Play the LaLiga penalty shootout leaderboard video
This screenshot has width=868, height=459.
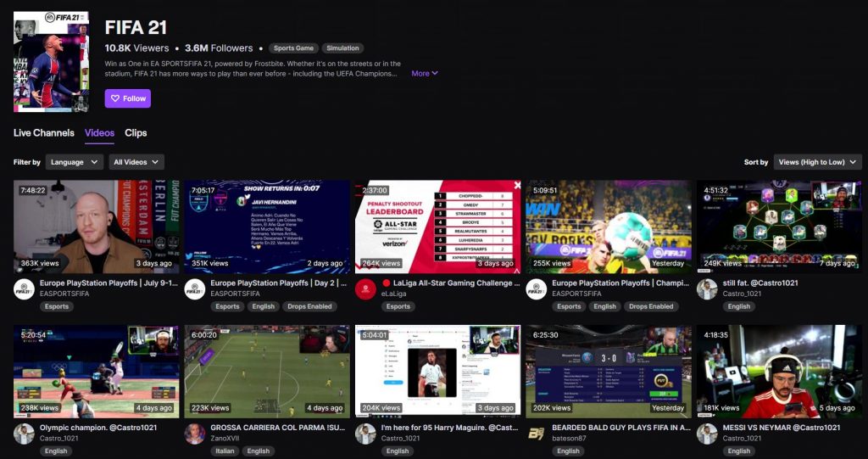coord(438,227)
